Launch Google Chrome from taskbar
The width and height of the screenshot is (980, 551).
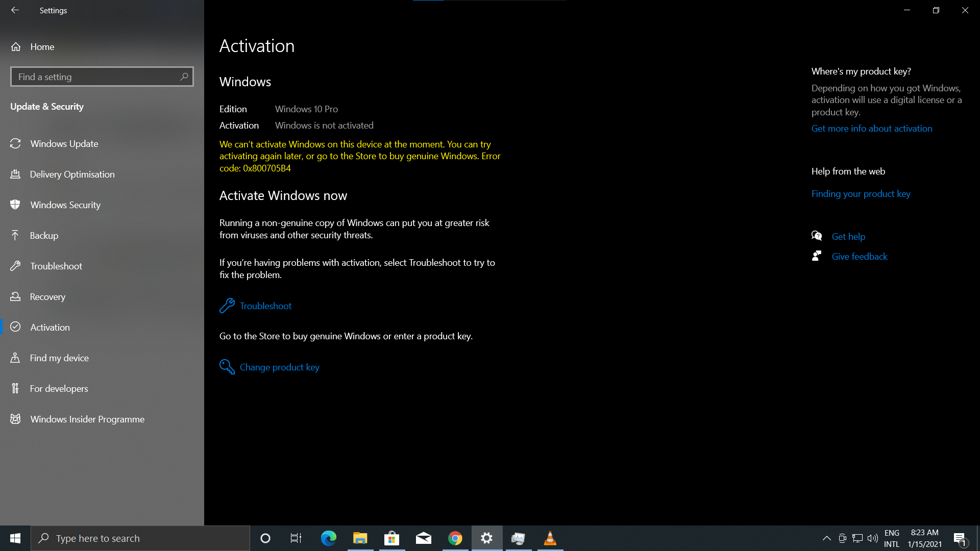(x=455, y=538)
